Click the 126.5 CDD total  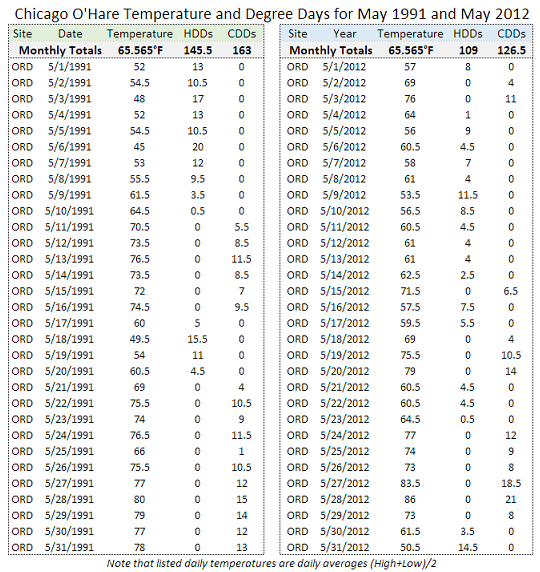(x=512, y=50)
